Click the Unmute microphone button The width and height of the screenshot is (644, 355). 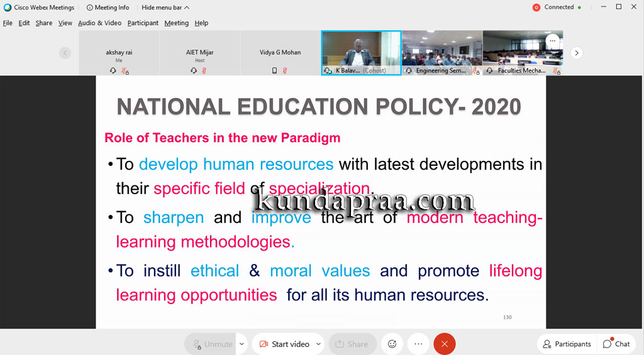[213, 344]
